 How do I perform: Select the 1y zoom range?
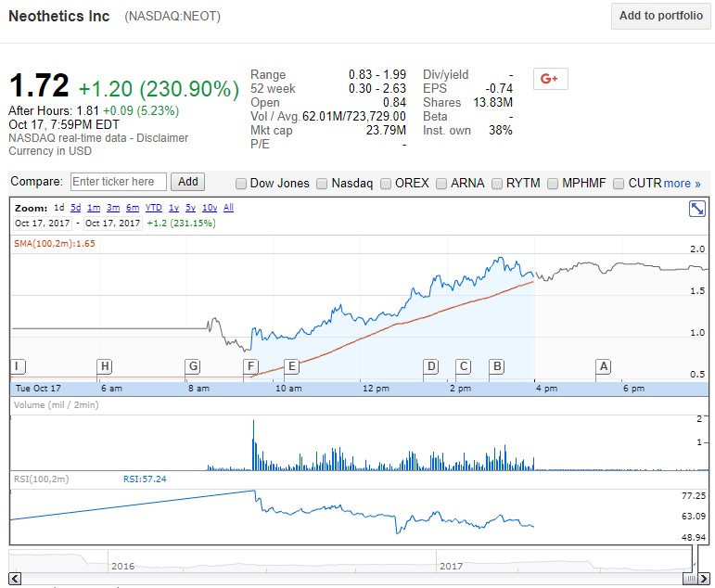(x=173, y=208)
